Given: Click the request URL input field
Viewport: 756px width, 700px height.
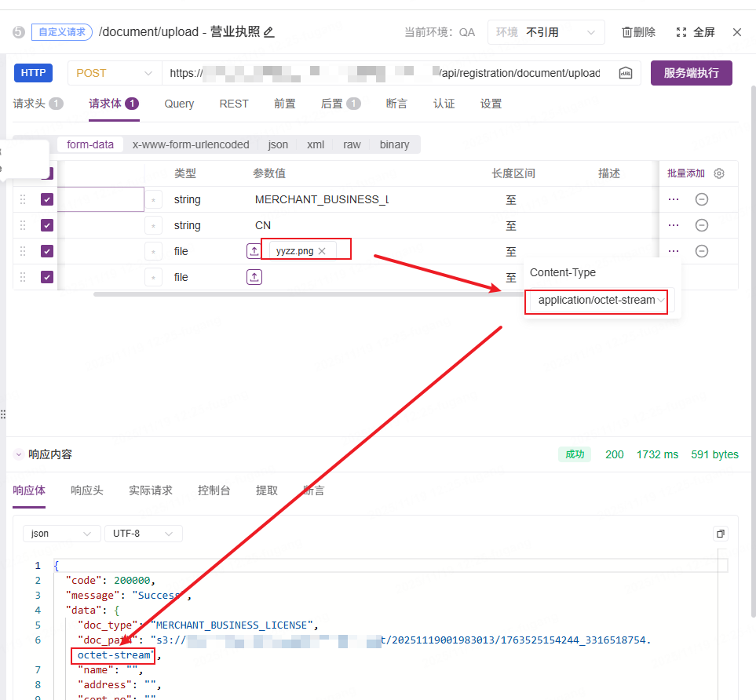Looking at the screenshot, I should coord(385,73).
